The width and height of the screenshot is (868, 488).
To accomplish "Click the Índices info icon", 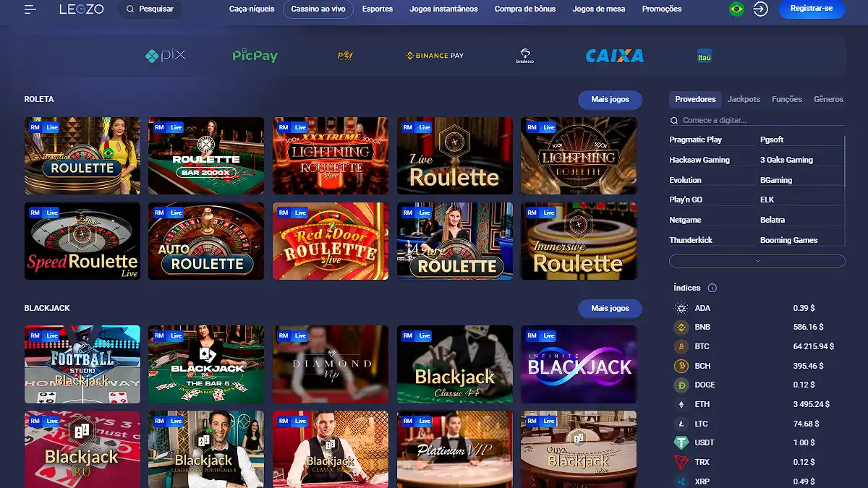I will (712, 288).
